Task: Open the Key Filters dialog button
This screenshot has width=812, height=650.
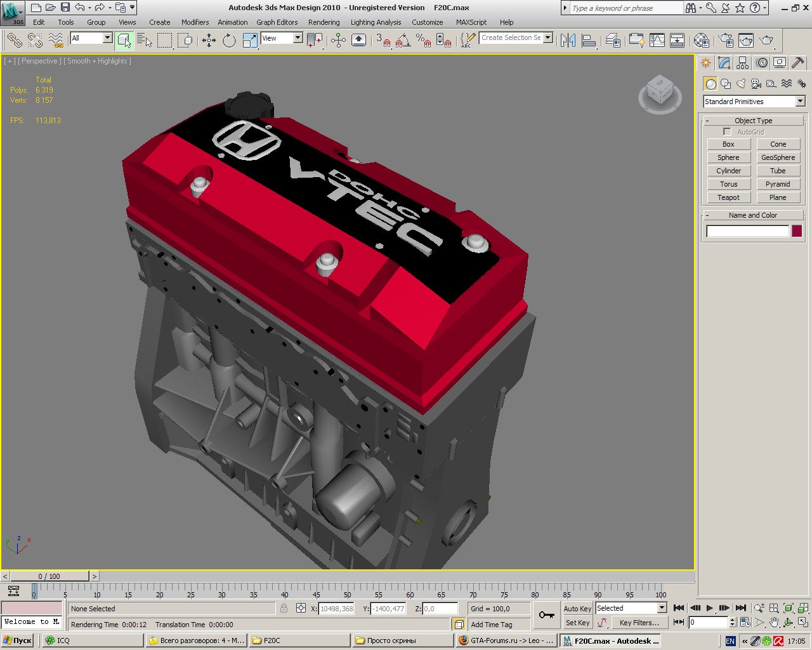Action: 638,623
